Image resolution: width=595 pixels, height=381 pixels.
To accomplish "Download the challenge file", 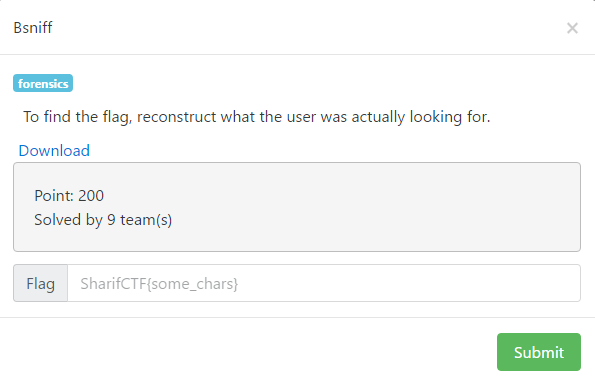I will 54,151.
